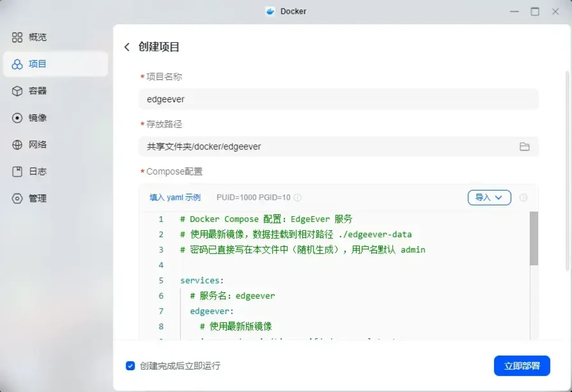Click the # 使用最新版镜像 comment line
572x392 pixels.
coord(236,326)
